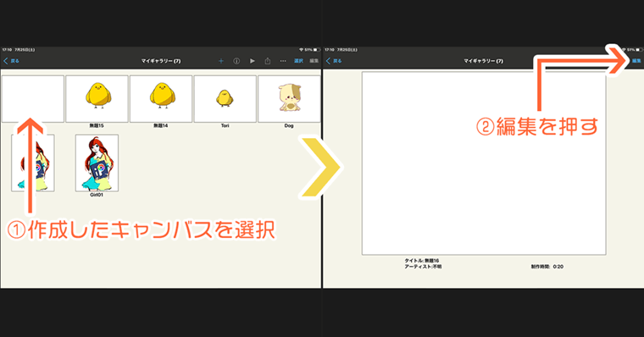Tap the Wi-Fi icon on gallery list screen
Viewport: 644px width, 337px height.
point(302,50)
